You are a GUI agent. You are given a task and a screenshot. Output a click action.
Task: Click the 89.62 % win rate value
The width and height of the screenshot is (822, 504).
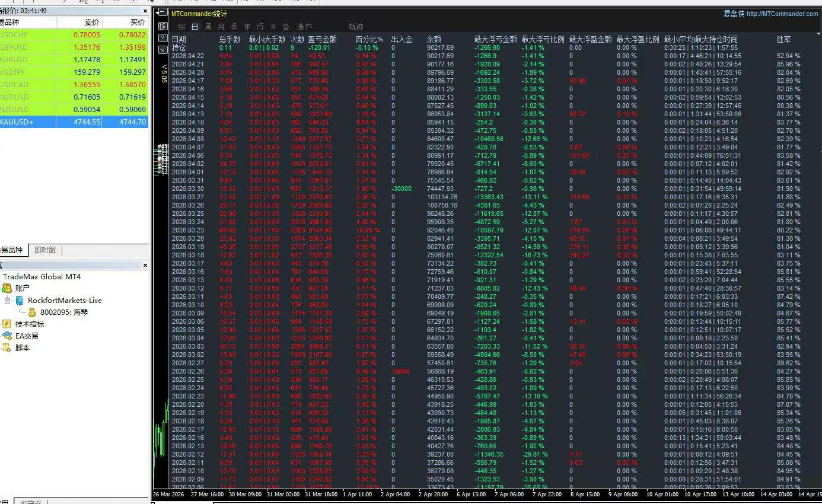[789, 363]
